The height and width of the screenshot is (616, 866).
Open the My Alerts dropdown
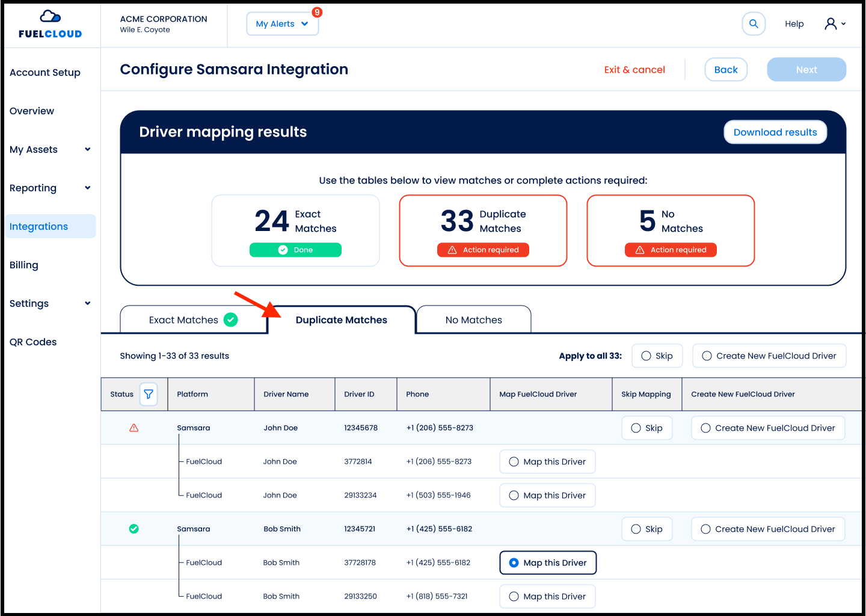[282, 23]
